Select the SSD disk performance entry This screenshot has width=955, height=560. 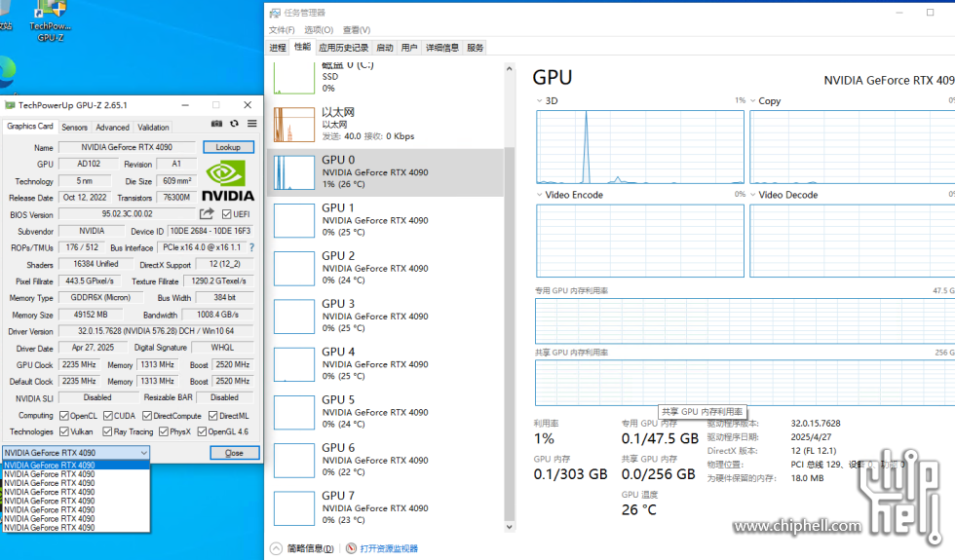coord(386,79)
